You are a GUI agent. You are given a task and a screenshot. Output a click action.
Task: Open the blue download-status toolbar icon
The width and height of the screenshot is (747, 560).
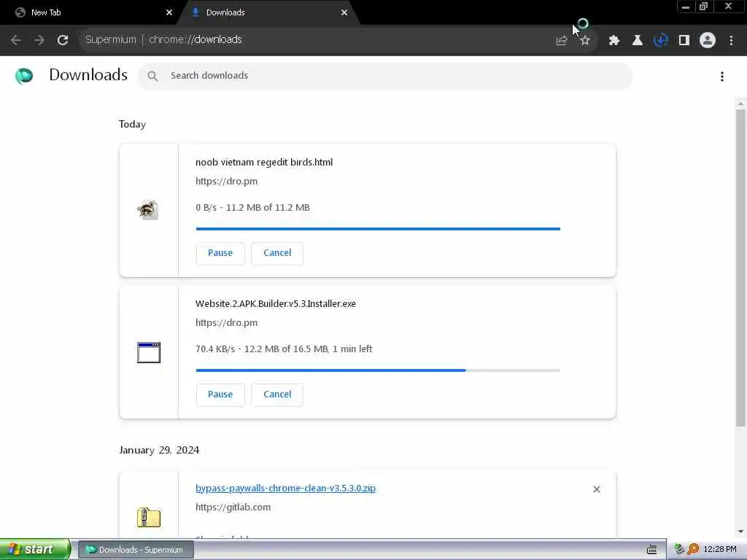660,41
